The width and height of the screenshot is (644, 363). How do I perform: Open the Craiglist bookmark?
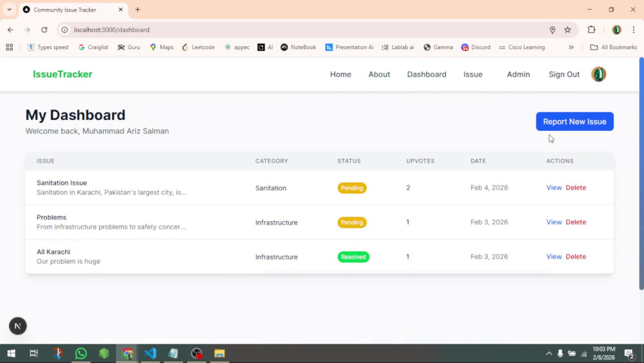pyautogui.click(x=93, y=47)
